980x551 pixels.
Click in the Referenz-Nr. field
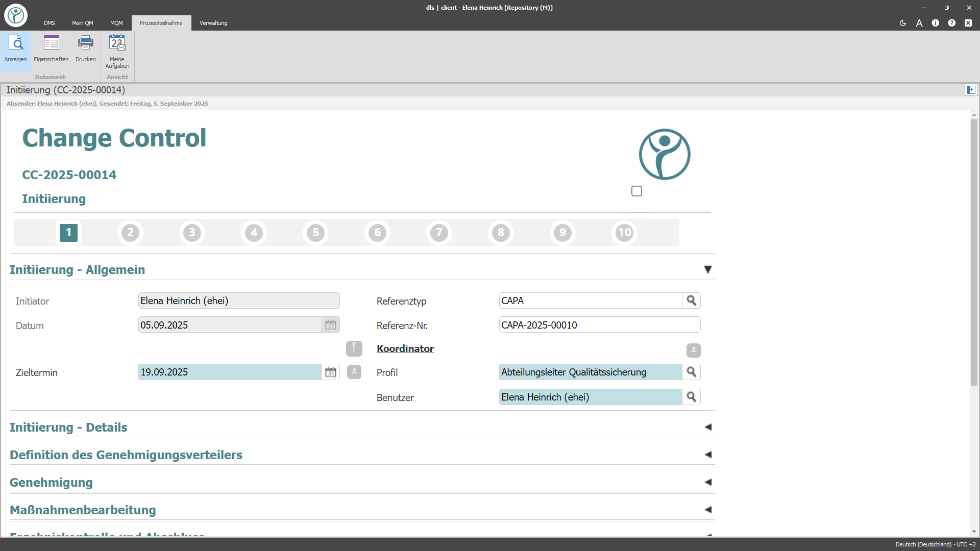(x=599, y=325)
